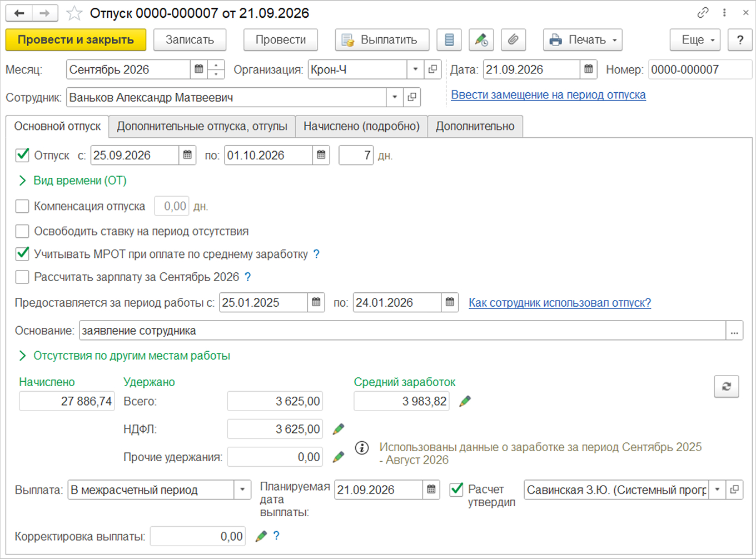
Task: Open the Сотрудник dropdown list
Action: 395,97
